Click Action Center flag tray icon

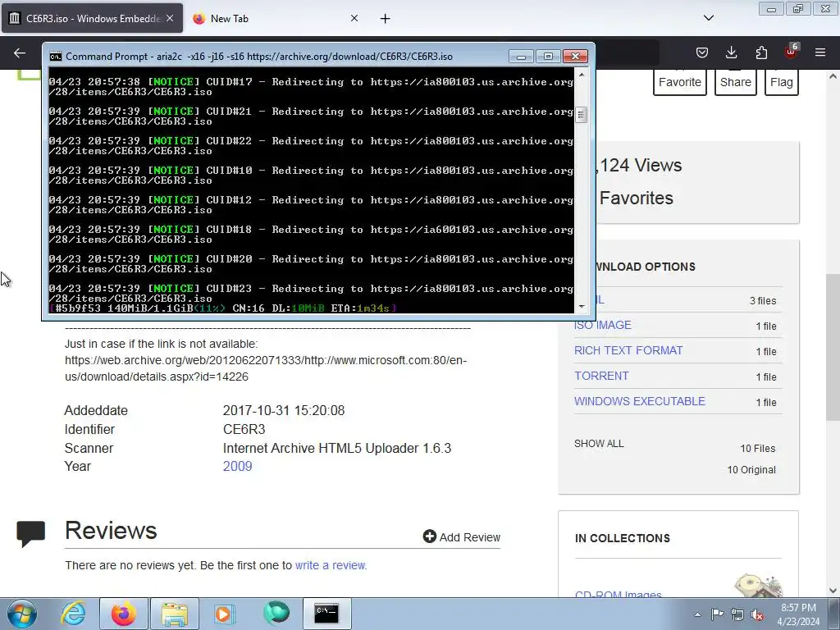[717, 614]
